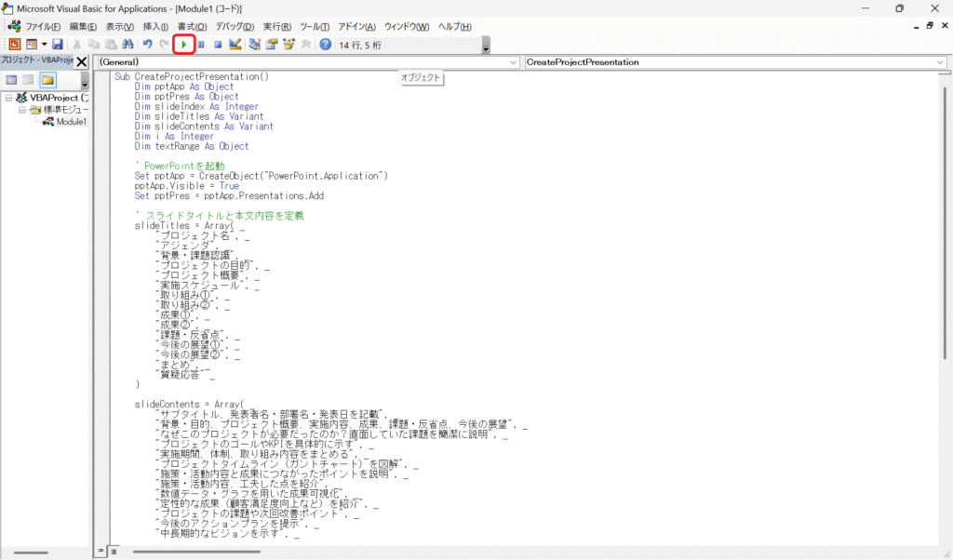Toggle Folders icon in project panel

48,80
